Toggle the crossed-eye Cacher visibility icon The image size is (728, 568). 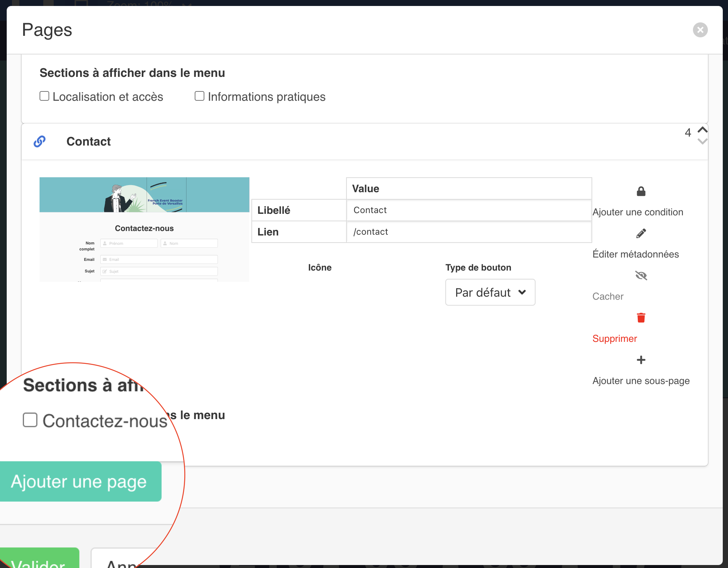(641, 276)
